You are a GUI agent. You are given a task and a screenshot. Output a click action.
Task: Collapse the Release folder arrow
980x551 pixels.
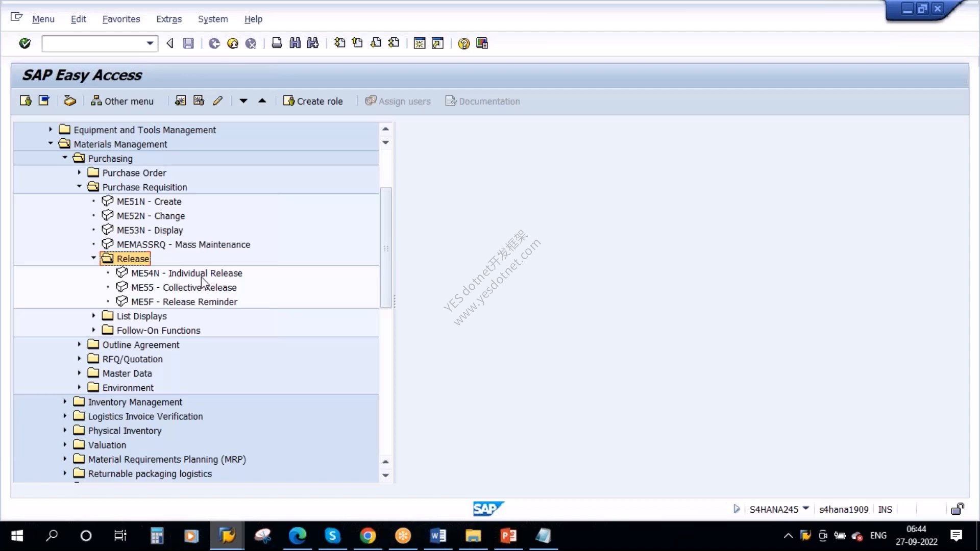click(x=93, y=258)
